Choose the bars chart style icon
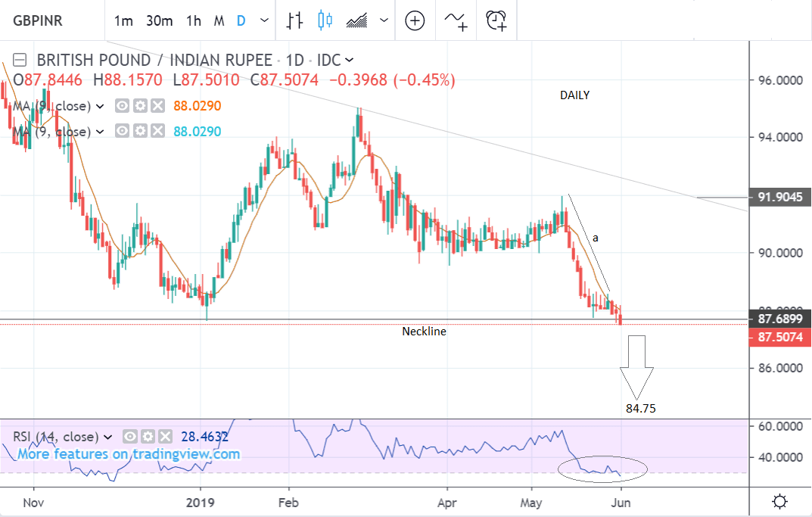The image size is (812, 517). [294, 20]
